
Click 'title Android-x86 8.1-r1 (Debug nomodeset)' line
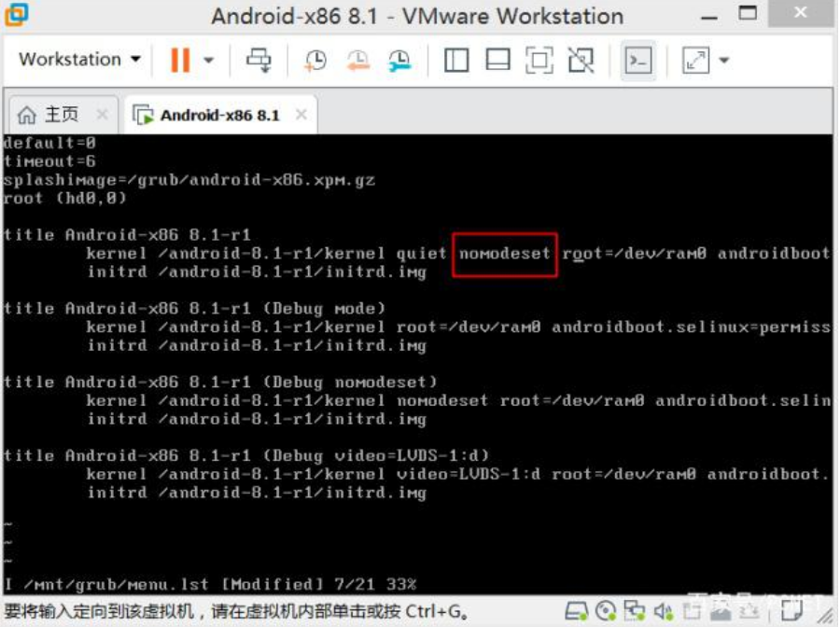pos(220,383)
